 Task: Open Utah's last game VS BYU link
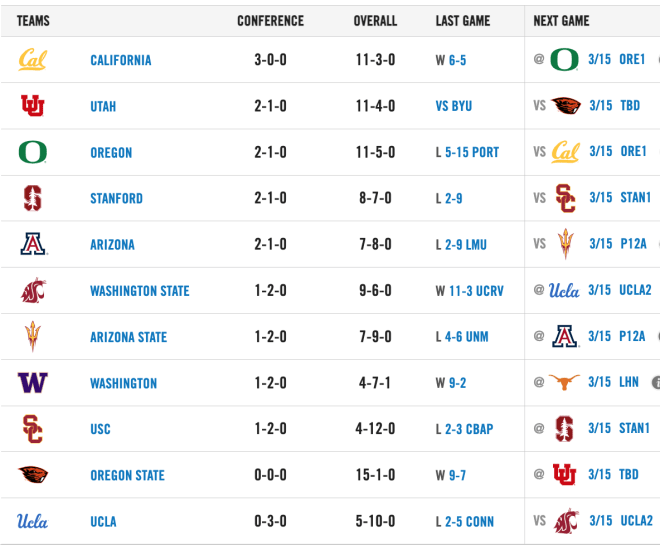pos(454,106)
